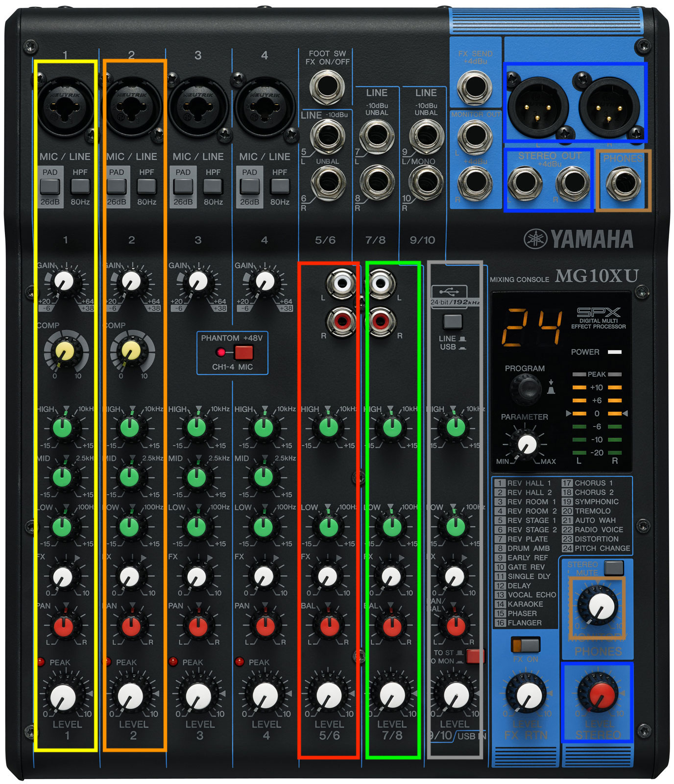Click the channel 9/10 HIGH EQ knob
Screen dimensions: 674x784
point(456,427)
